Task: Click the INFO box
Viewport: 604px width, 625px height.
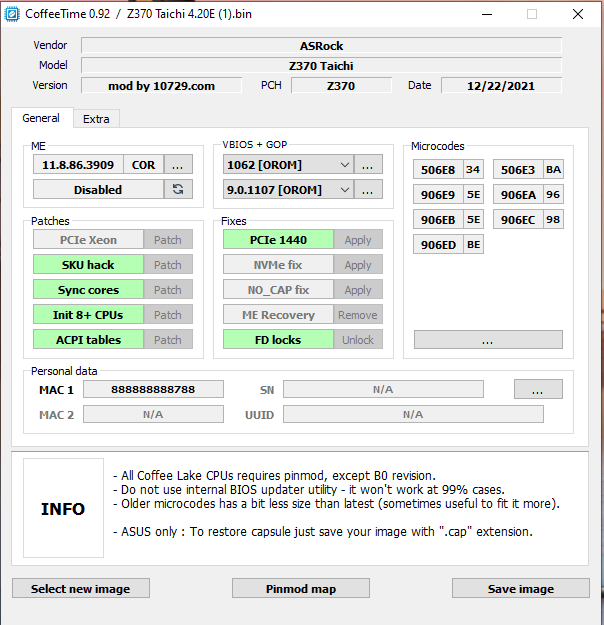Action: pos(63,508)
